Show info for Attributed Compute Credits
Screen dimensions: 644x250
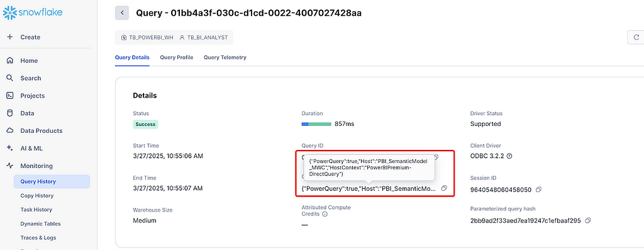(x=325, y=214)
